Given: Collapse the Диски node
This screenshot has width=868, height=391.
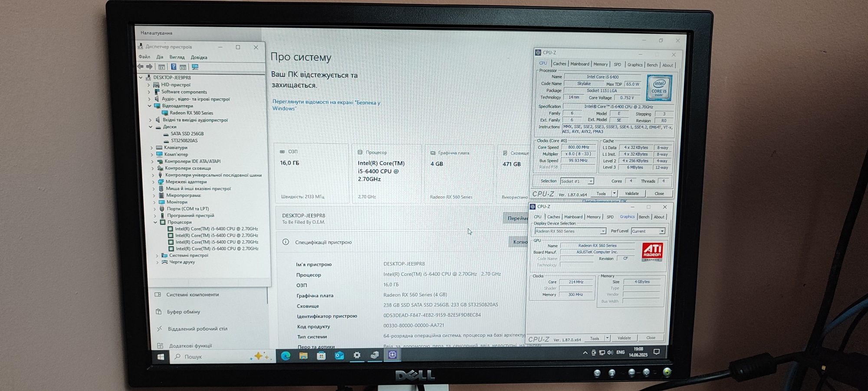Looking at the screenshot, I should [151, 127].
